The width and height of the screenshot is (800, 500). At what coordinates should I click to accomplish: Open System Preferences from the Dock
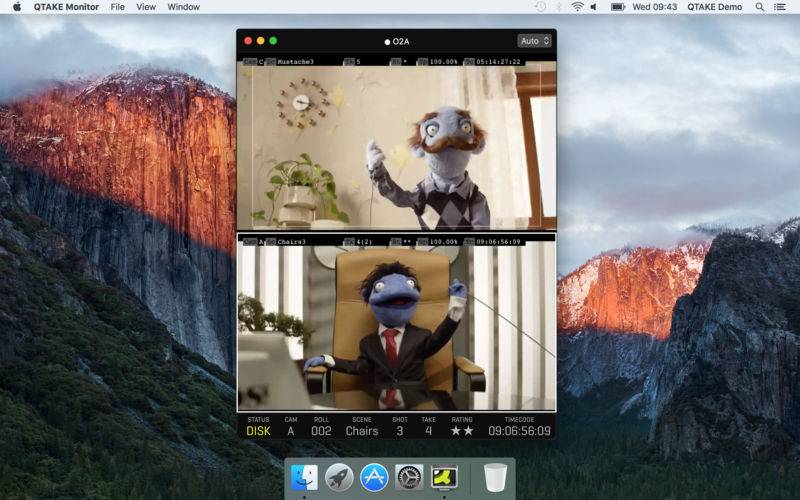point(409,478)
